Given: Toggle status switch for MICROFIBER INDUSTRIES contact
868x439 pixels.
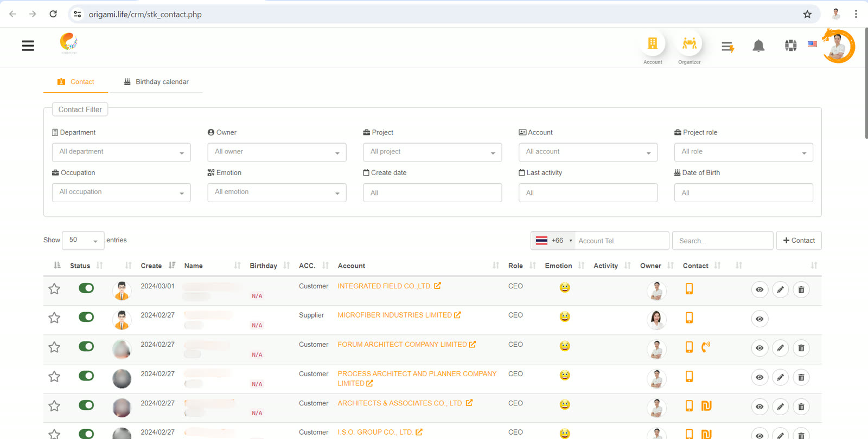Looking at the screenshot, I should (86, 317).
